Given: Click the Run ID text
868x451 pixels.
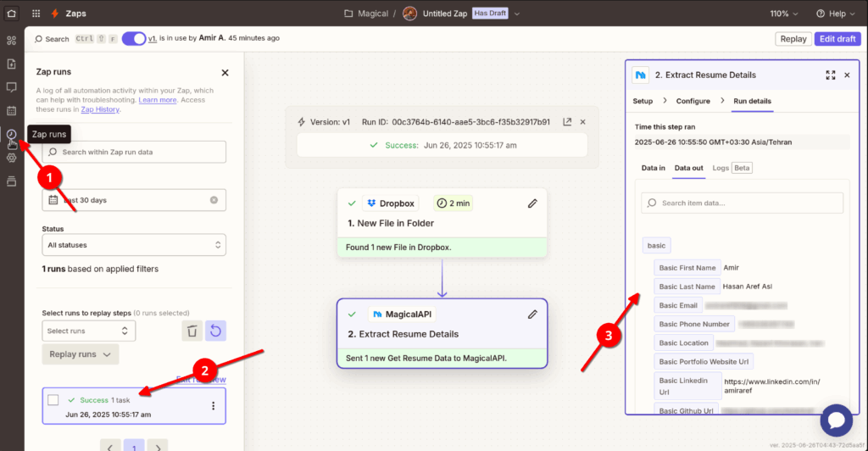Looking at the screenshot, I should [x=456, y=122].
